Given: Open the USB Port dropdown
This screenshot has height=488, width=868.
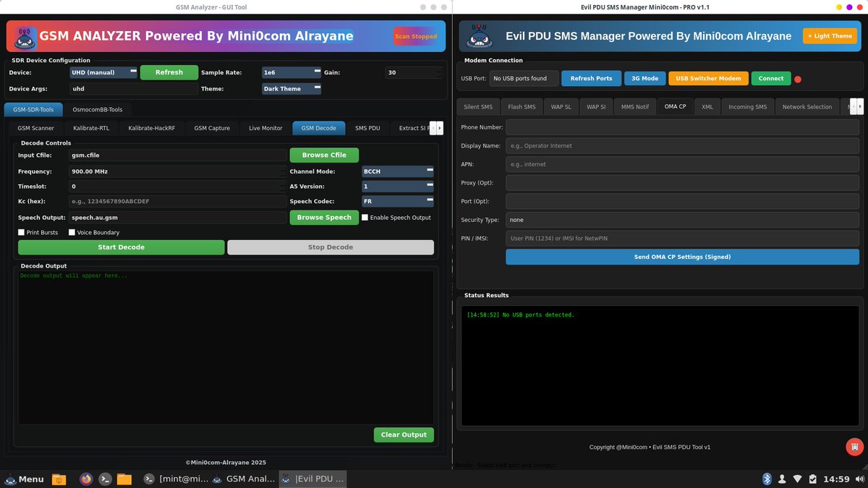Looking at the screenshot, I should (524, 78).
